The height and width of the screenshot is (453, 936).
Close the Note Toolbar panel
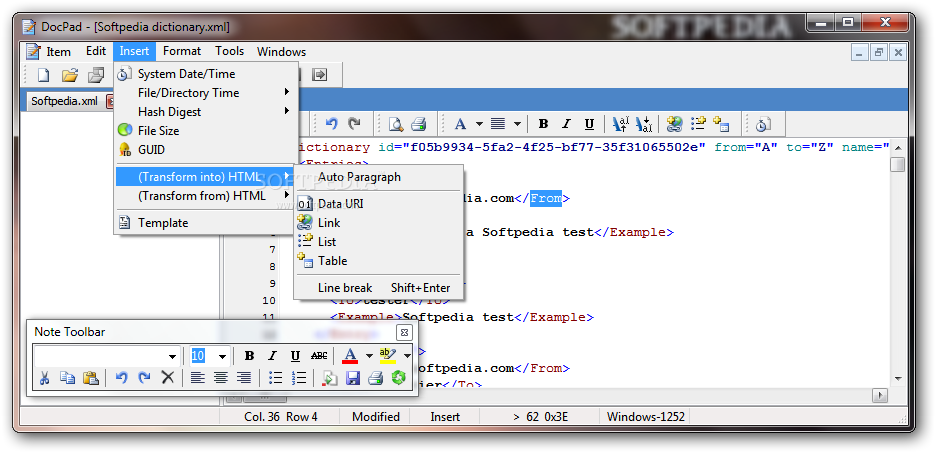(x=404, y=332)
